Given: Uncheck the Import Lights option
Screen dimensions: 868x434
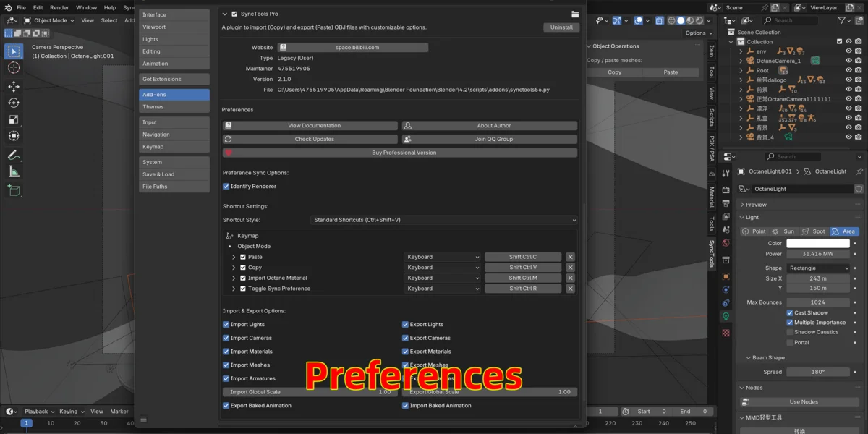Looking at the screenshot, I should 226,324.
